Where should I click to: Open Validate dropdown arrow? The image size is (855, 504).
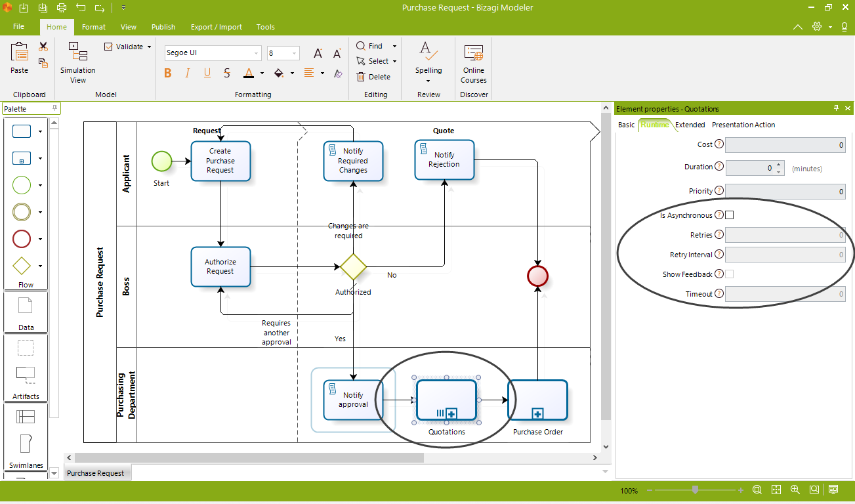point(149,47)
